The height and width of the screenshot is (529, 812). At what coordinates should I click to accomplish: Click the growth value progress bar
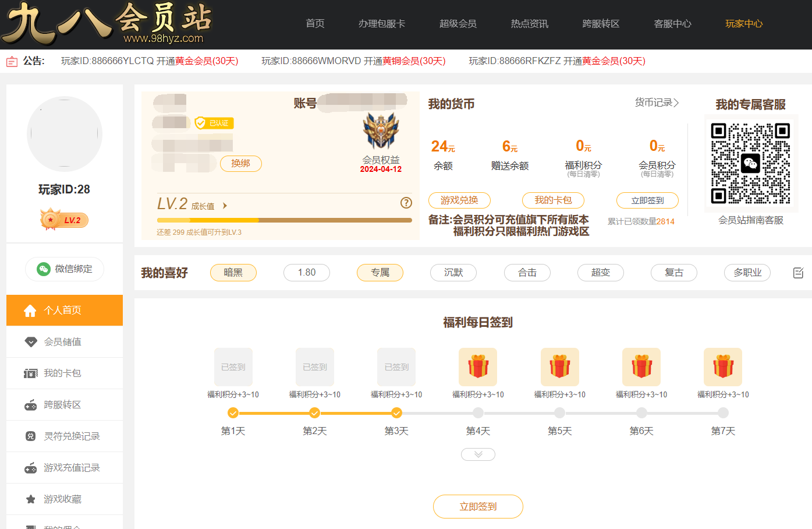[x=284, y=220]
